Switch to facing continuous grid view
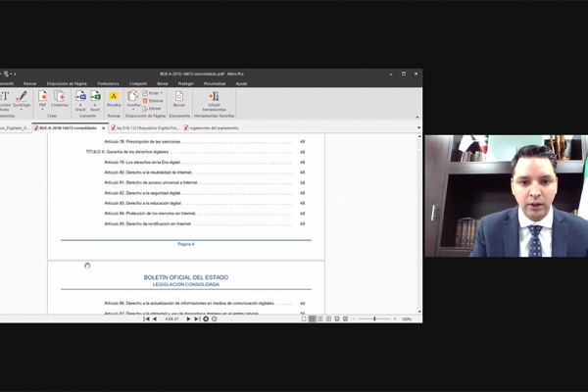588x392 pixels. click(x=328, y=318)
